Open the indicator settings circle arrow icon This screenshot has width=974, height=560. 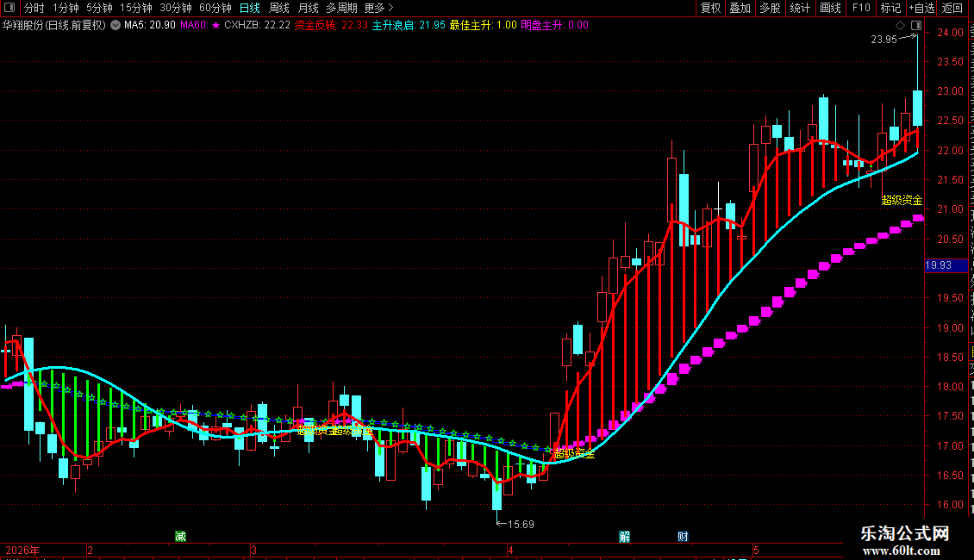click(116, 26)
